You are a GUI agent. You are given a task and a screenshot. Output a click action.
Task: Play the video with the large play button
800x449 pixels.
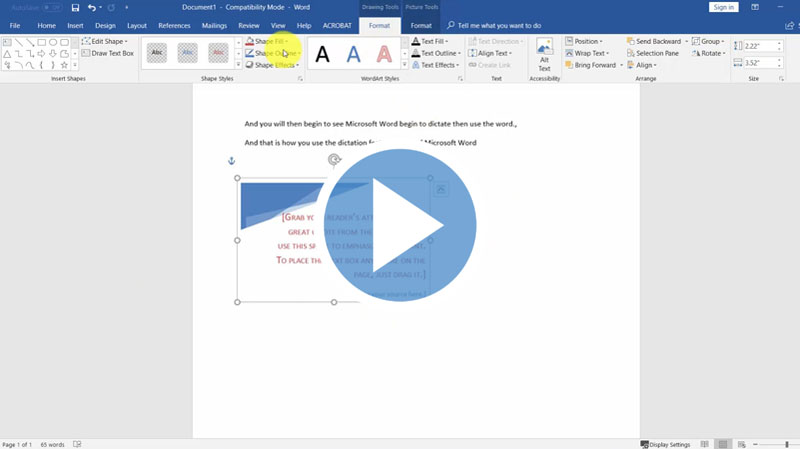399,225
